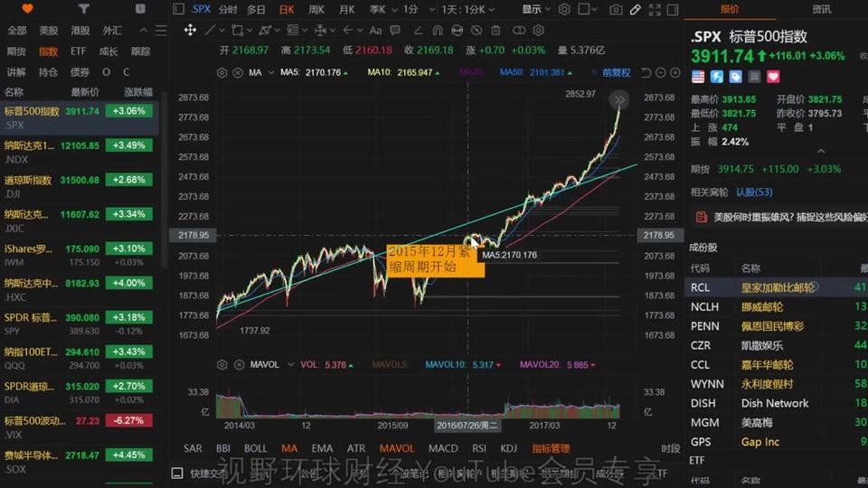
Task: Zoom in chart with plus icon
Action: point(675,72)
